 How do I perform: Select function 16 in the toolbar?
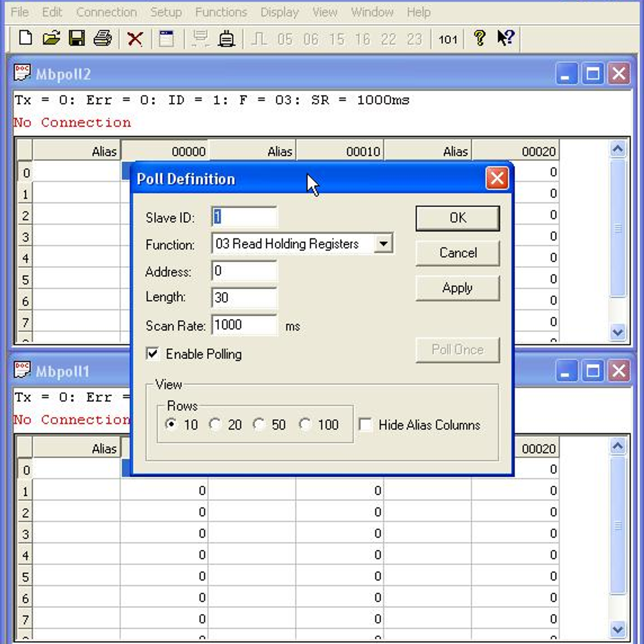pyautogui.click(x=362, y=39)
